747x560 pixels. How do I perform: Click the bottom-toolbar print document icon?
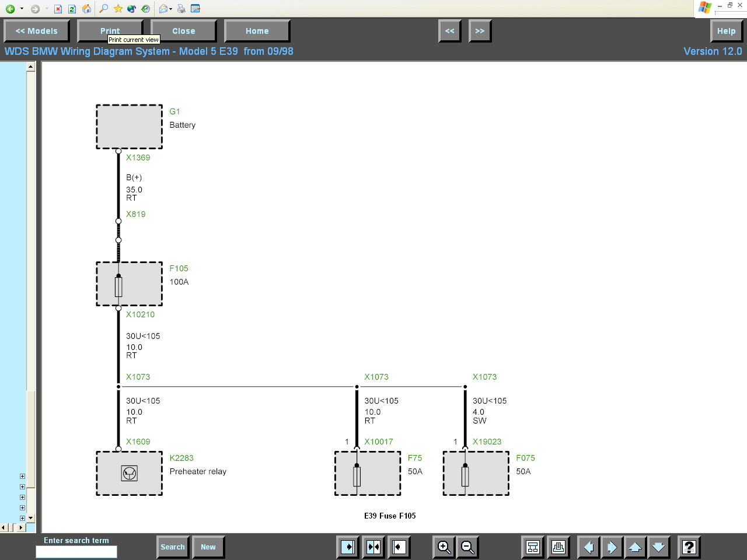coord(558,547)
